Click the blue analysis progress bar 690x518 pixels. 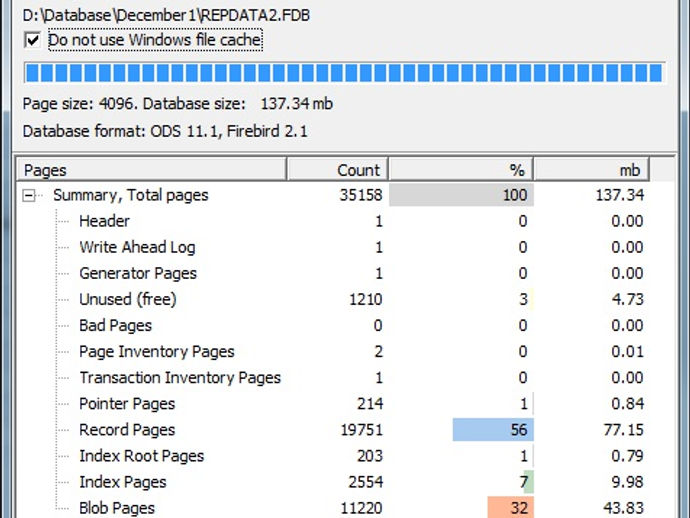click(344, 73)
